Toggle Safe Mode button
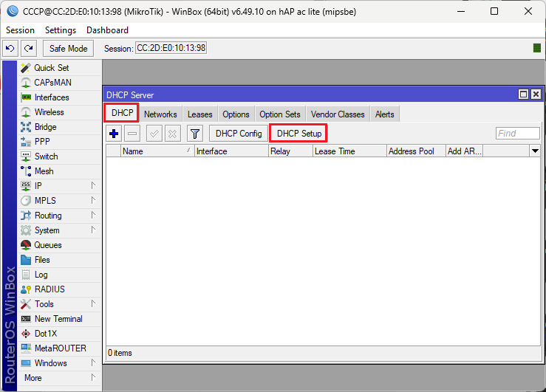 point(68,48)
